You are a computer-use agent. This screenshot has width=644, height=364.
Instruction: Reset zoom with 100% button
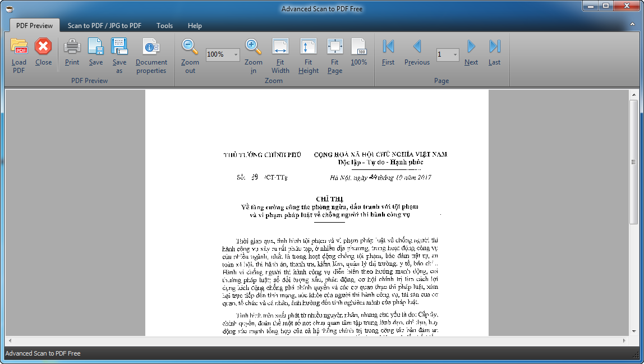(x=358, y=47)
